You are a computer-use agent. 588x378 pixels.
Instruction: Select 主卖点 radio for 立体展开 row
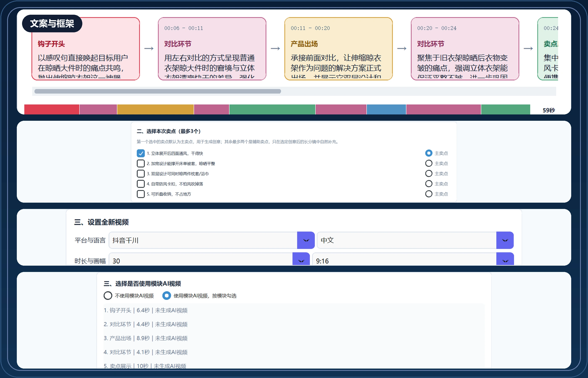(x=428, y=153)
